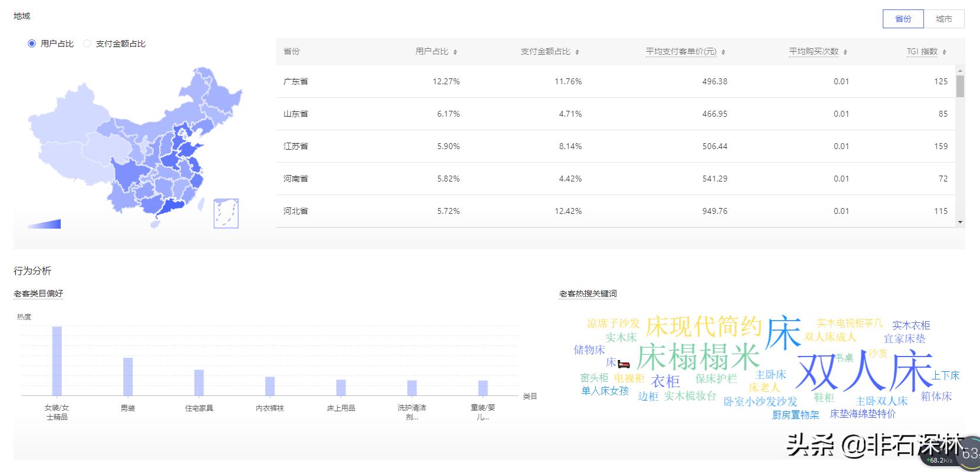Click the 实木梳妆台 keyword
This screenshot has width=980, height=472.
[690, 396]
